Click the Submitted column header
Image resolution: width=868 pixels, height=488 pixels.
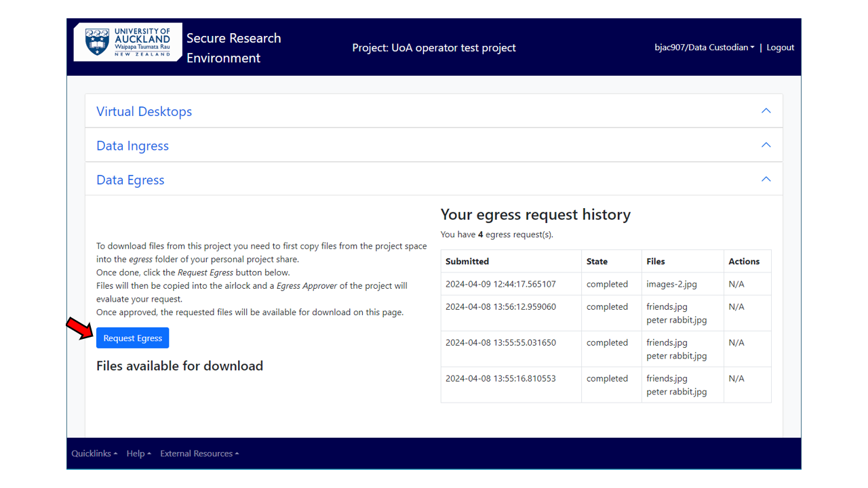coord(467,262)
